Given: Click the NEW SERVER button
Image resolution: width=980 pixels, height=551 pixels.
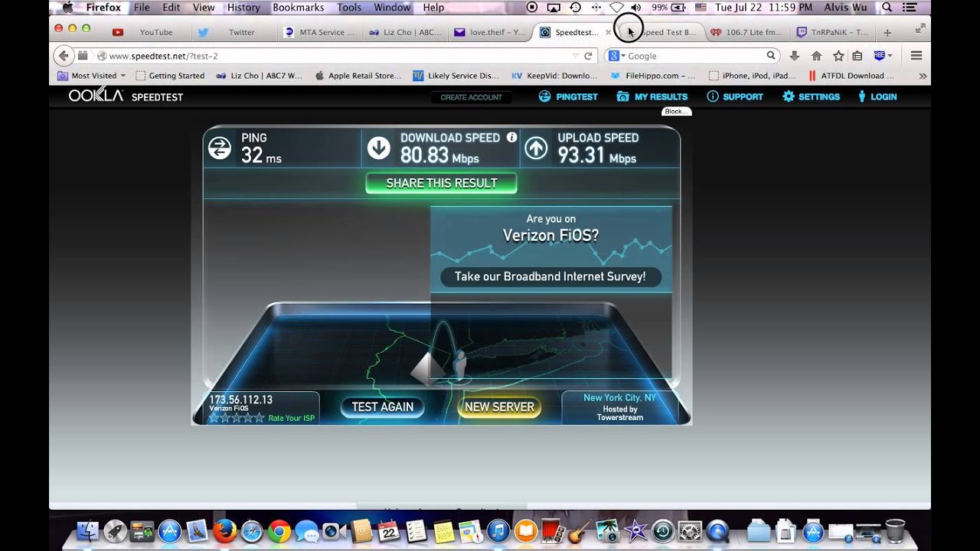Looking at the screenshot, I should (499, 407).
